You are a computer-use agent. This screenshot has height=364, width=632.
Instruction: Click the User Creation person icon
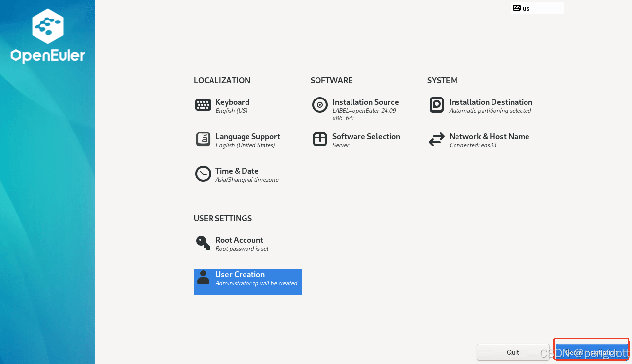click(203, 277)
